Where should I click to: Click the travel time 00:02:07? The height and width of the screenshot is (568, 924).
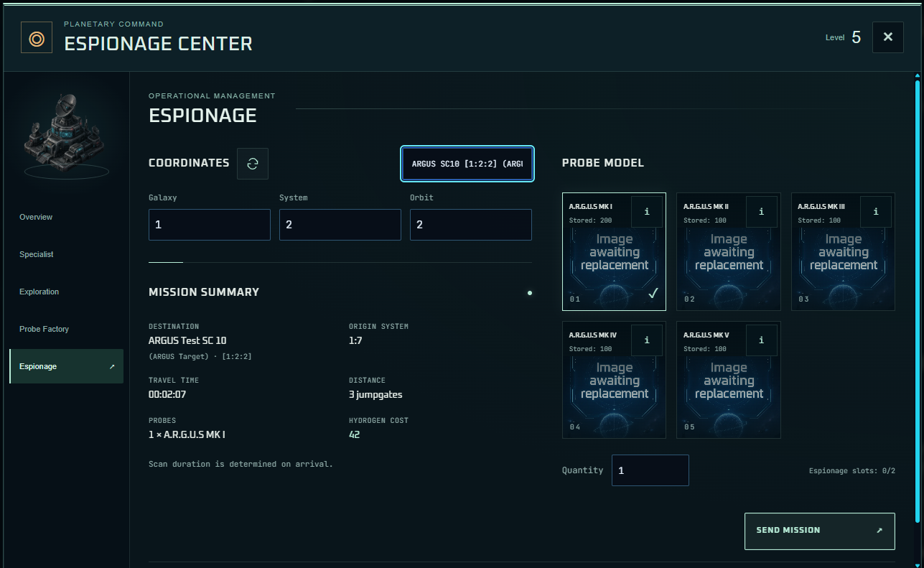click(167, 394)
